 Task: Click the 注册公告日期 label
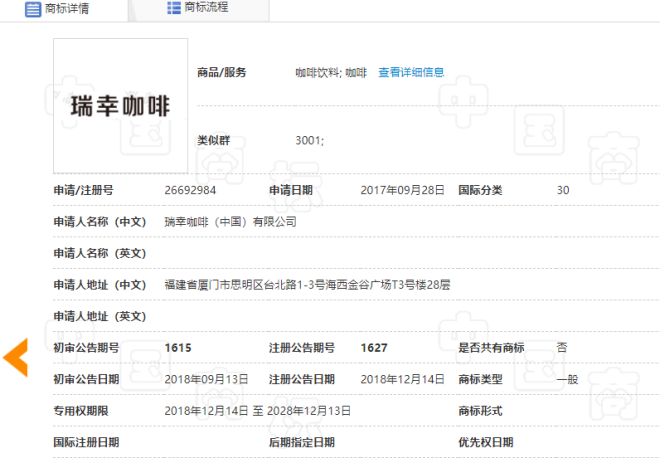(302, 380)
